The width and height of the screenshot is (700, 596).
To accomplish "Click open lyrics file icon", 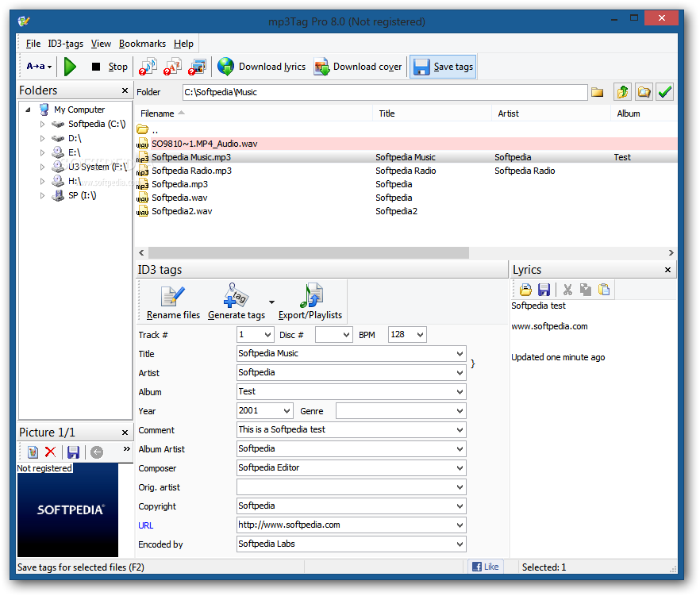I will point(525,290).
